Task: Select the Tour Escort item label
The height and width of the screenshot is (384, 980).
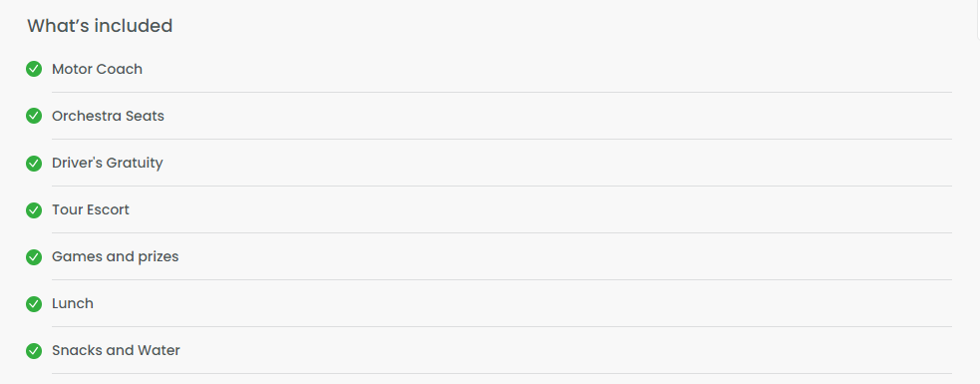Action: coord(91,209)
